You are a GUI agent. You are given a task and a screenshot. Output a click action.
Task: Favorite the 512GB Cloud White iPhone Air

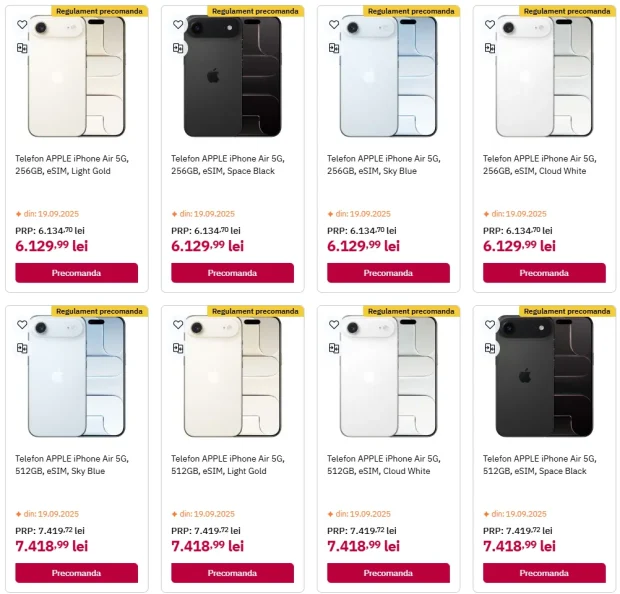(334, 325)
